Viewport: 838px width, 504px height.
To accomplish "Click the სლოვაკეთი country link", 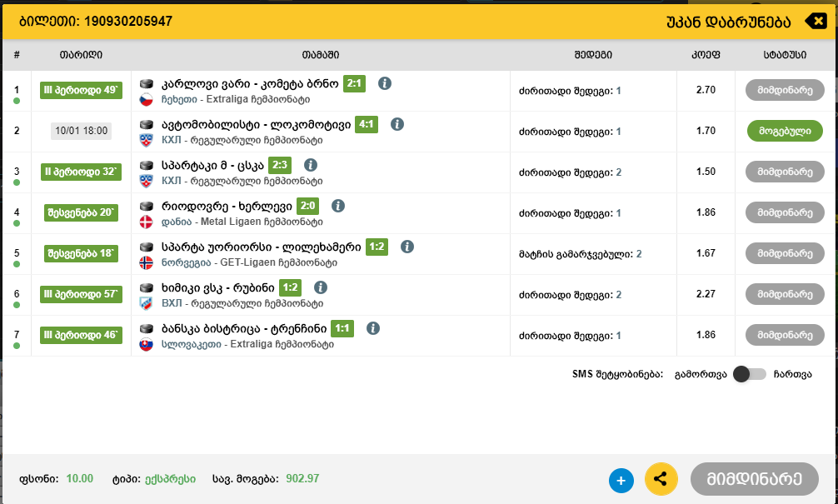I will click(x=192, y=344).
